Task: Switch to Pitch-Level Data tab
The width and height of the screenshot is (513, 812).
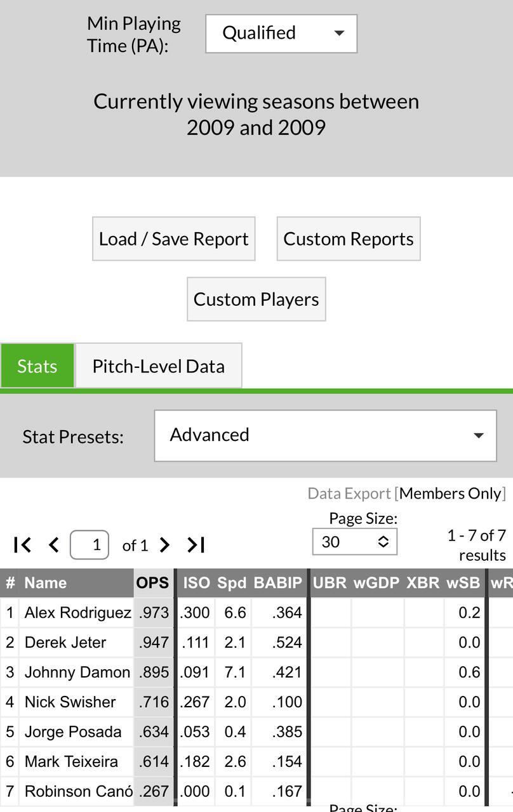Action: tap(158, 366)
